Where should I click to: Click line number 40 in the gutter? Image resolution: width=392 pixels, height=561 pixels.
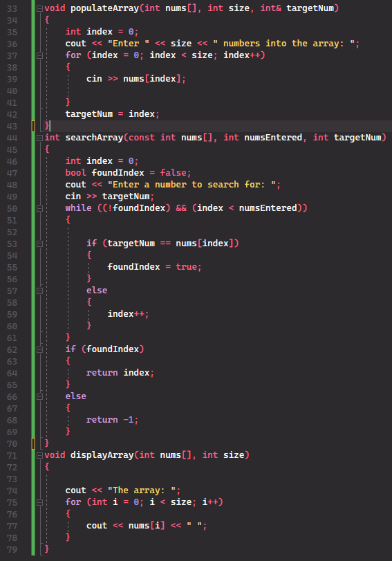pos(12,91)
